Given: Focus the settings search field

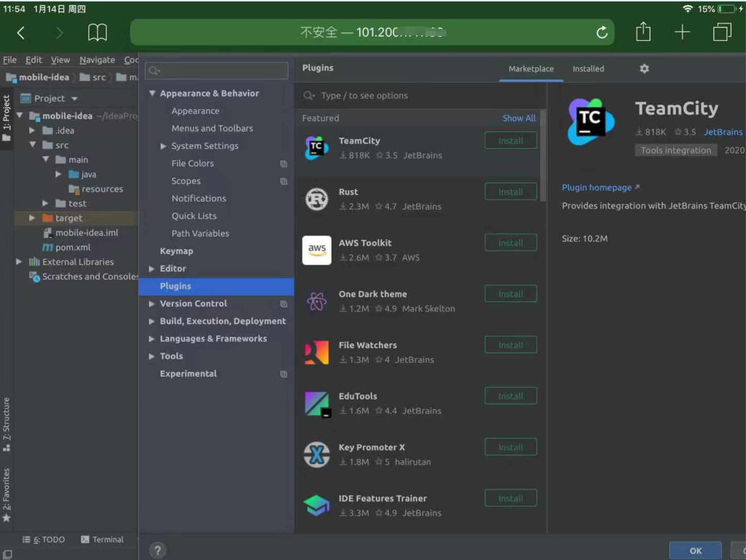Looking at the screenshot, I should click(217, 71).
